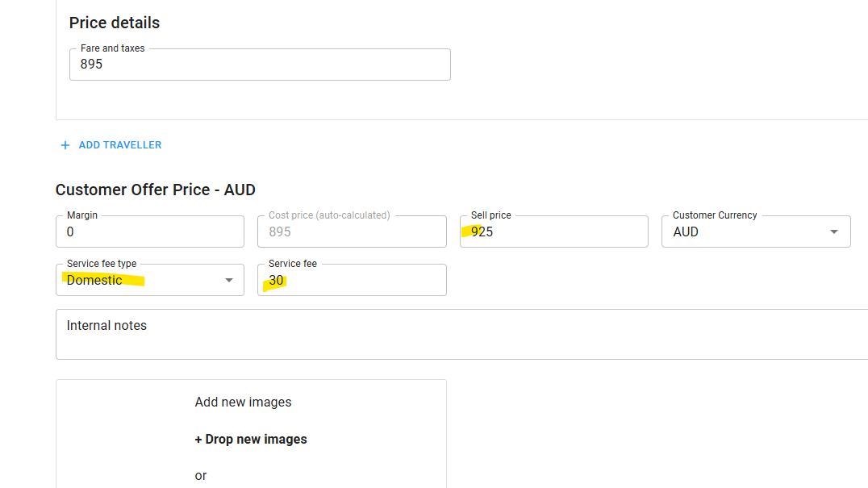Viewport: 868px width, 488px height.
Task: Click the 'AUD' value in Customer Currency
Action: pos(686,232)
